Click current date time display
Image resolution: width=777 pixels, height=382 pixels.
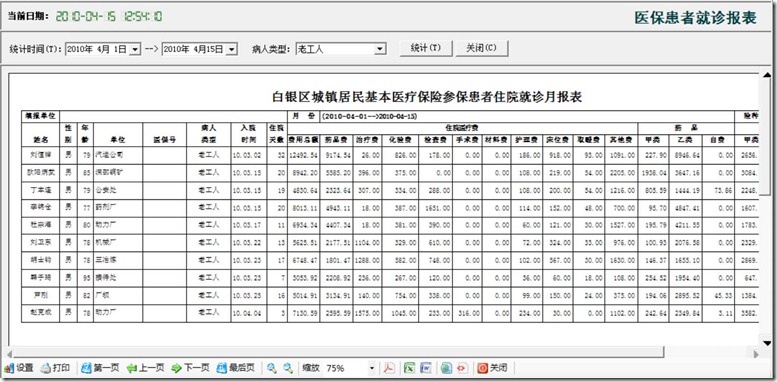(x=109, y=16)
